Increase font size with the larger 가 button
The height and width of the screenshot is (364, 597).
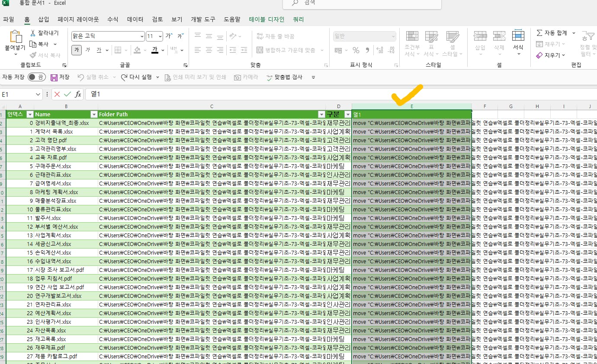169,36
